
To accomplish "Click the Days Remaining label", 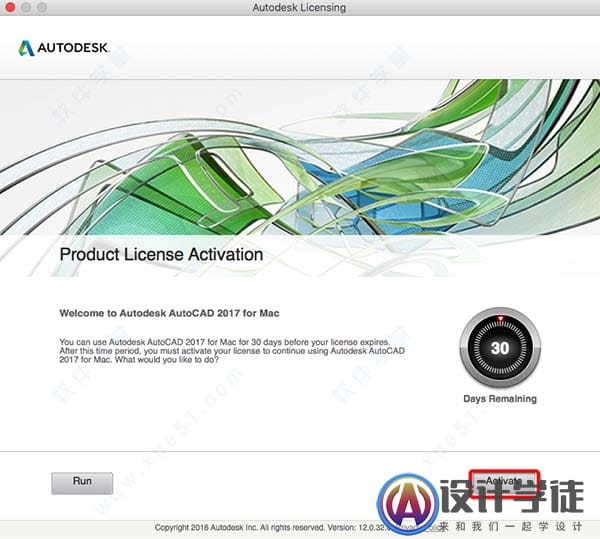I will coord(500,399).
